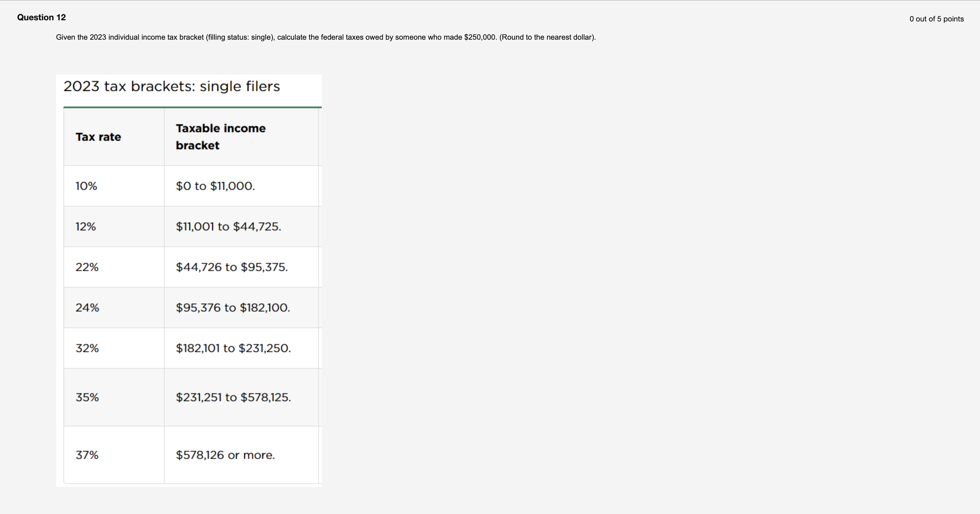Select the 24% tax rate cell
The width and height of the screenshot is (980, 514).
pos(87,308)
